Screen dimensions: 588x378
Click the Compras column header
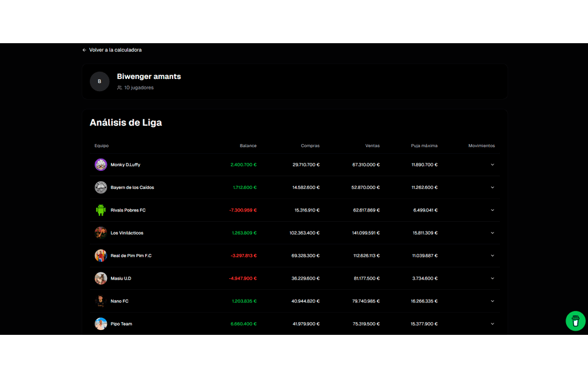click(310, 146)
